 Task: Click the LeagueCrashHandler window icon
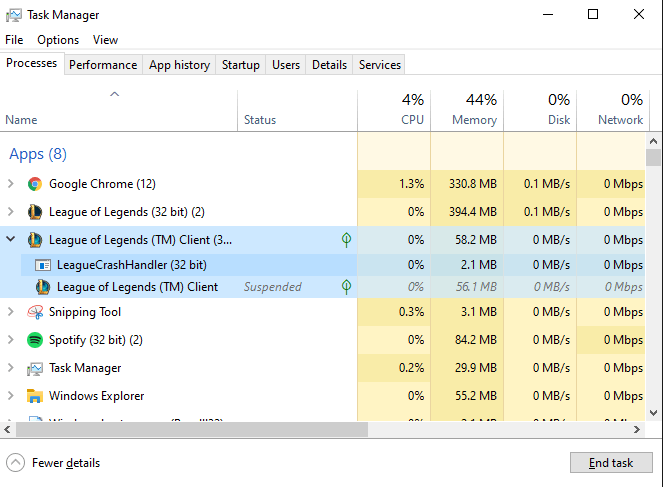tap(43, 265)
